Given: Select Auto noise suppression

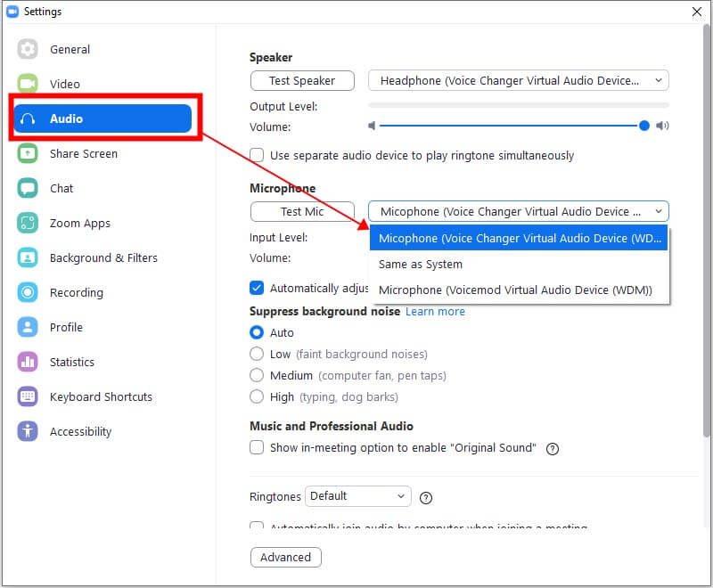Looking at the screenshot, I should click(x=257, y=332).
